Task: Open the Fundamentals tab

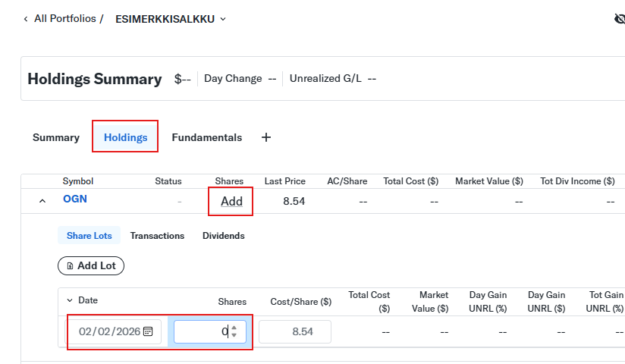Action: click(207, 137)
